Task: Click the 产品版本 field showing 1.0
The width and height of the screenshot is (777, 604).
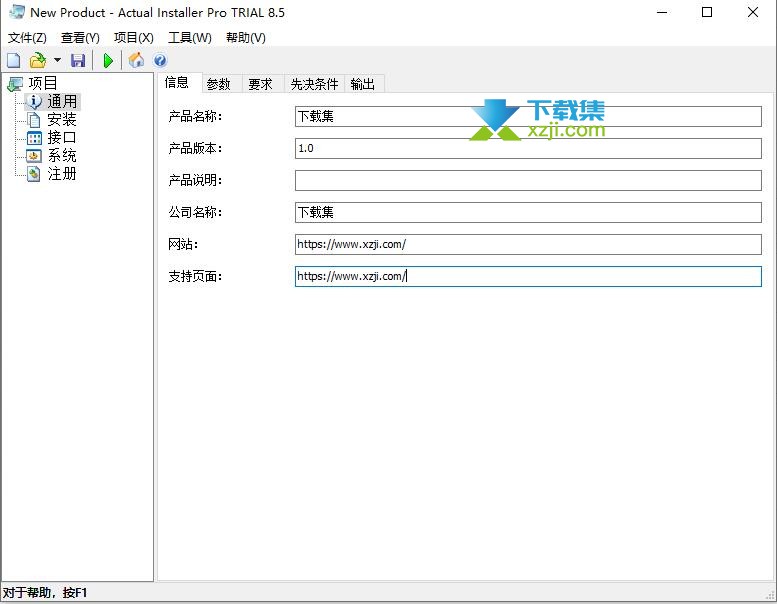Action: pos(528,148)
